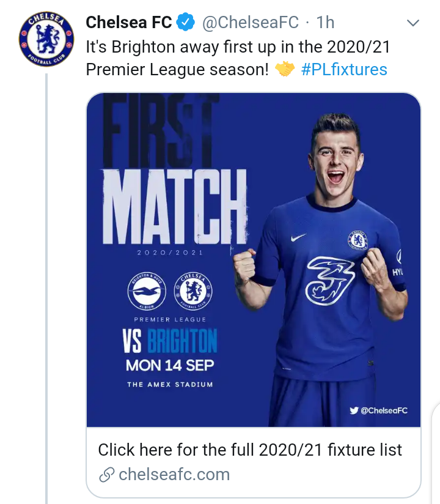This screenshot has height=504, width=440.
Task: Open the 1h tweet timestamp
Action: (x=325, y=23)
